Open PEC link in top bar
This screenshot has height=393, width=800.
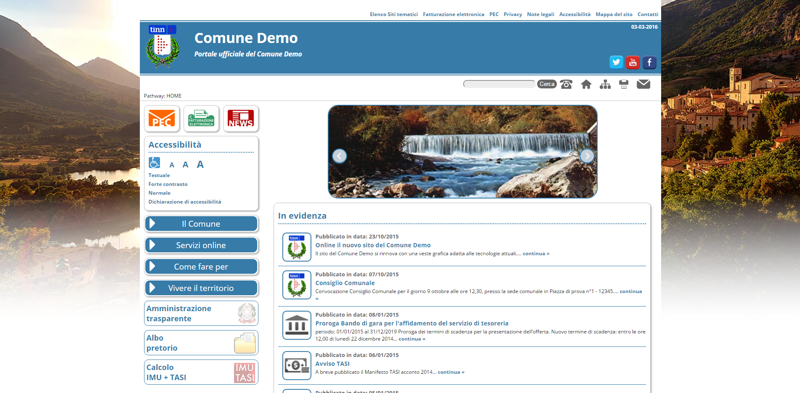(x=494, y=14)
